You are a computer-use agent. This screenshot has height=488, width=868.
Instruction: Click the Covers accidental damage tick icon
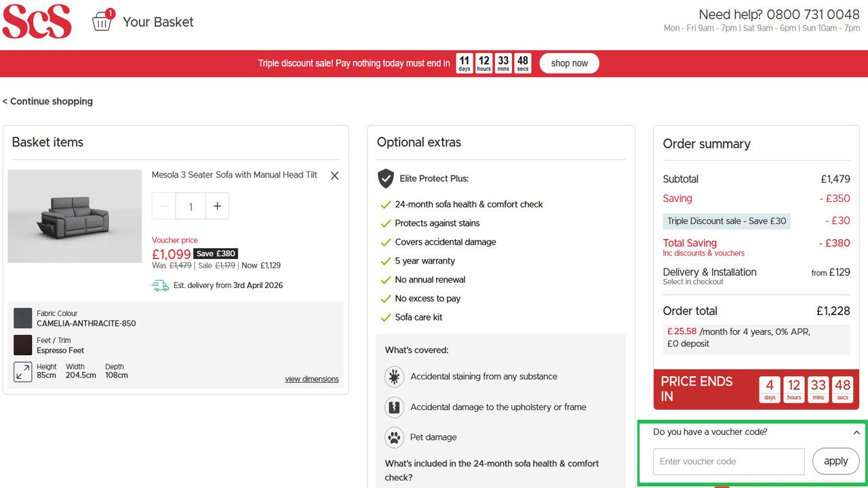(x=386, y=243)
